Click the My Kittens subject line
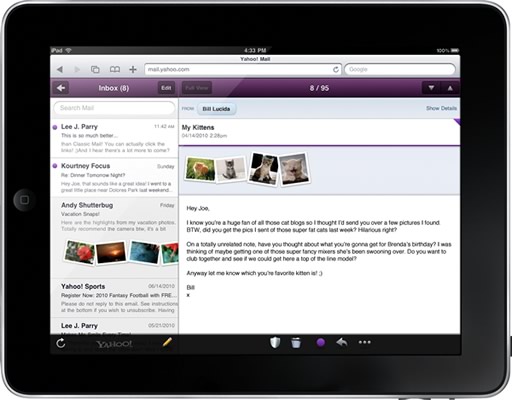Screen dimensions: 512x400 point(198,127)
